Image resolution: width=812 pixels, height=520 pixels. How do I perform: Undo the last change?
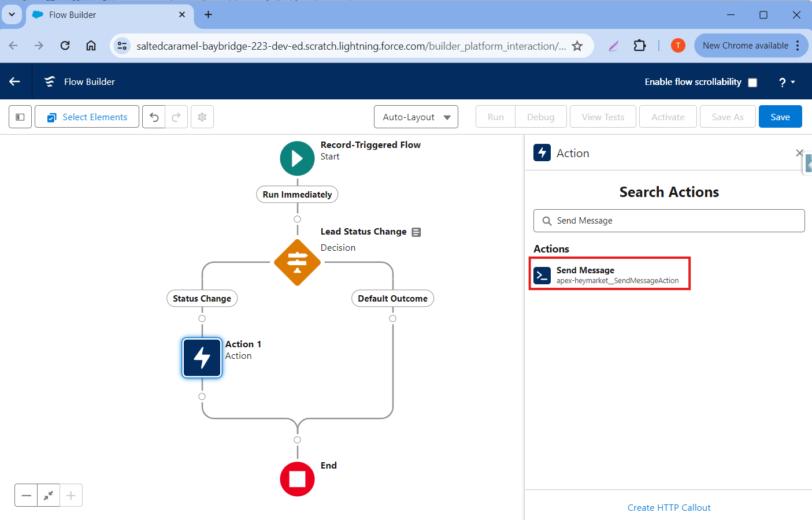coord(154,117)
